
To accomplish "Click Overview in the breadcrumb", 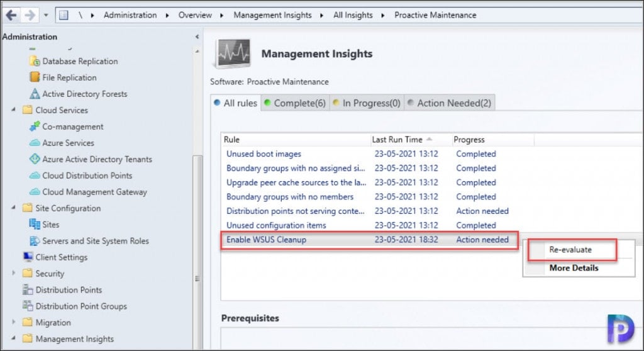I will [195, 15].
